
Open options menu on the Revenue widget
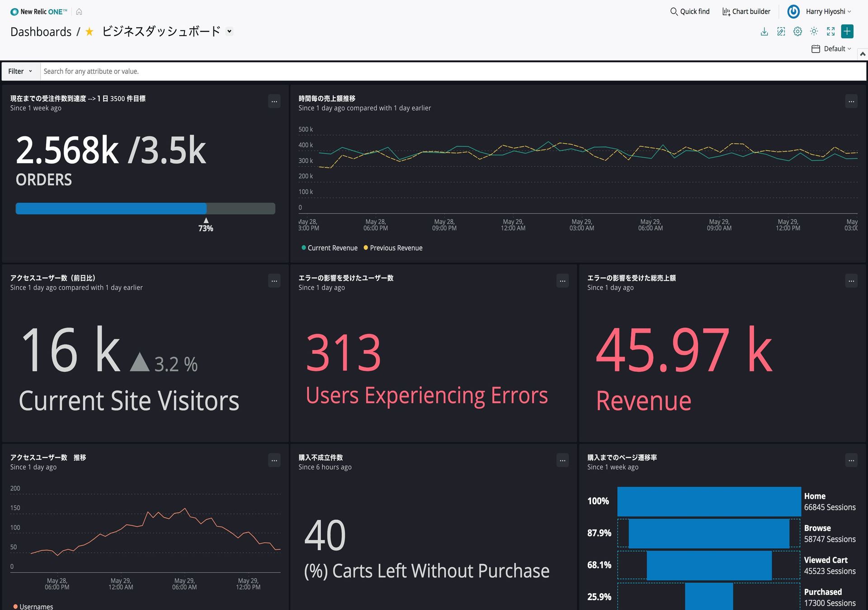(x=851, y=281)
